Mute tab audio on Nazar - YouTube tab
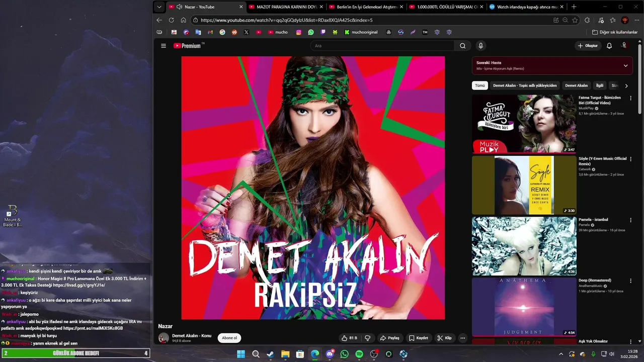Viewport: 644px width, 362px height. point(179,7)
